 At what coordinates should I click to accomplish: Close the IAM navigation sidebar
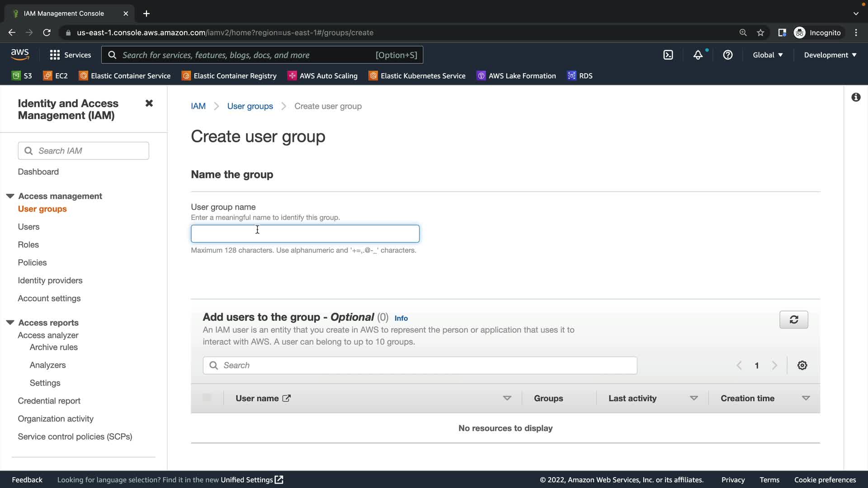pos(149,103)
